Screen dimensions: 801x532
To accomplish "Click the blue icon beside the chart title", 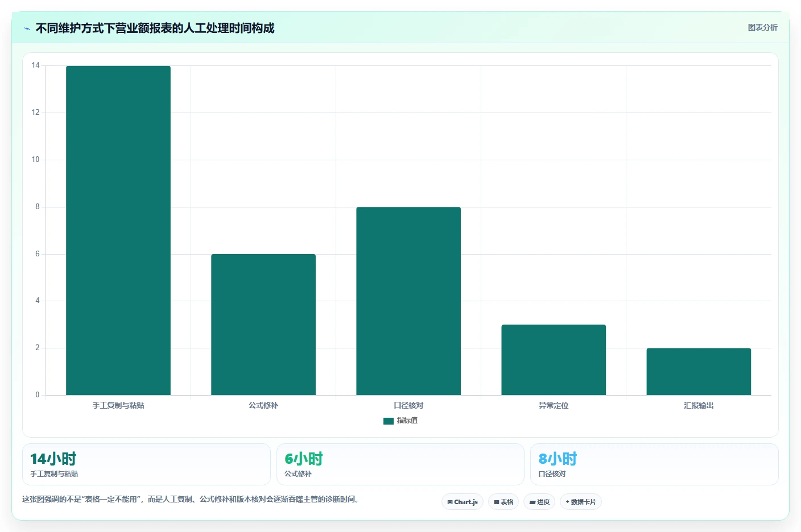I will [27, 28].
